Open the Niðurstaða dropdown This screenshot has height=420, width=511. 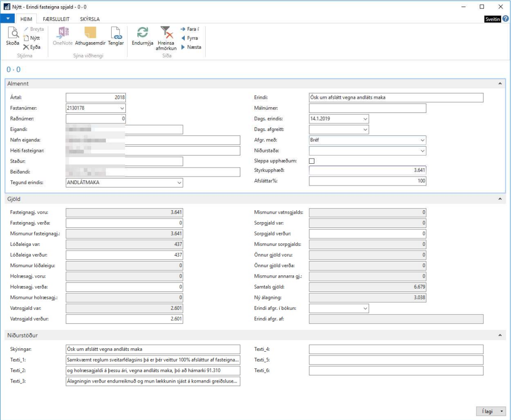pos(422,151)
